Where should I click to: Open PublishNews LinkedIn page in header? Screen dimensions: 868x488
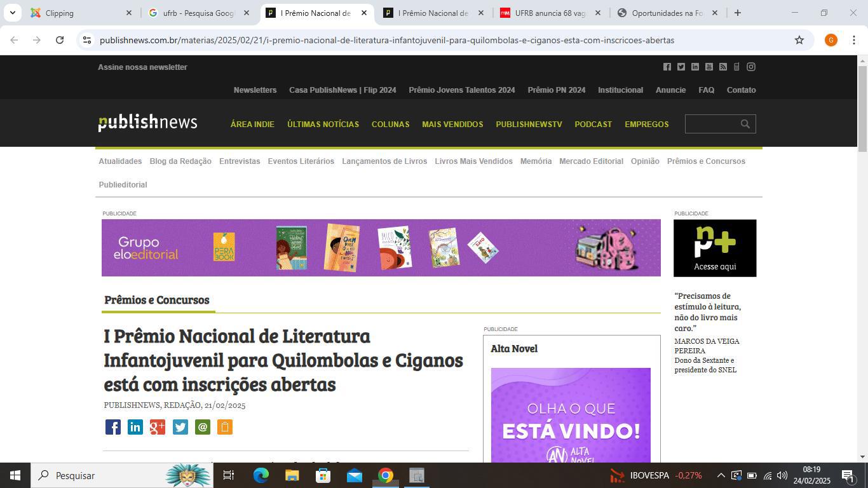click(695, 67)
